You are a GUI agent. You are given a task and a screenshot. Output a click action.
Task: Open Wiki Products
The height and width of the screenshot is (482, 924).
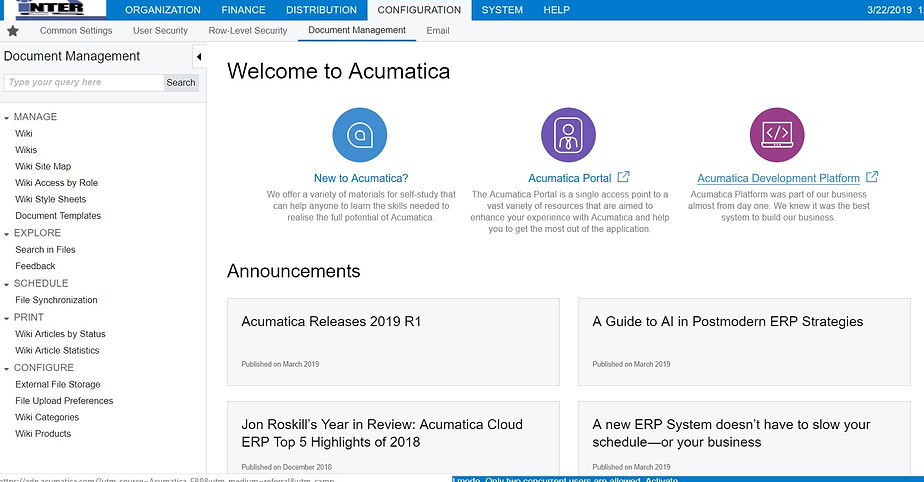pyautogui.click(x=43, y=434)
